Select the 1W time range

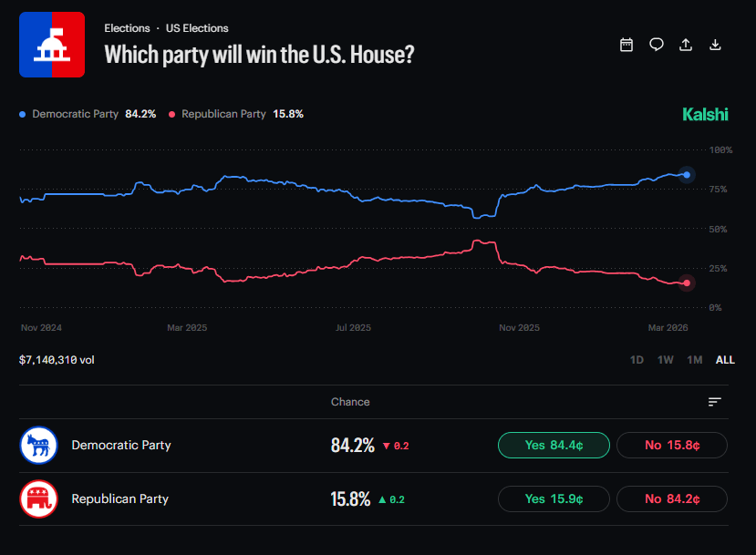pos(666,360)
